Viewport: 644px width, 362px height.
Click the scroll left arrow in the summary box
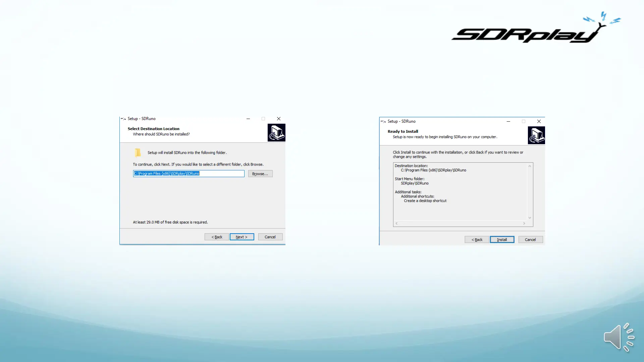coord(396,223)
